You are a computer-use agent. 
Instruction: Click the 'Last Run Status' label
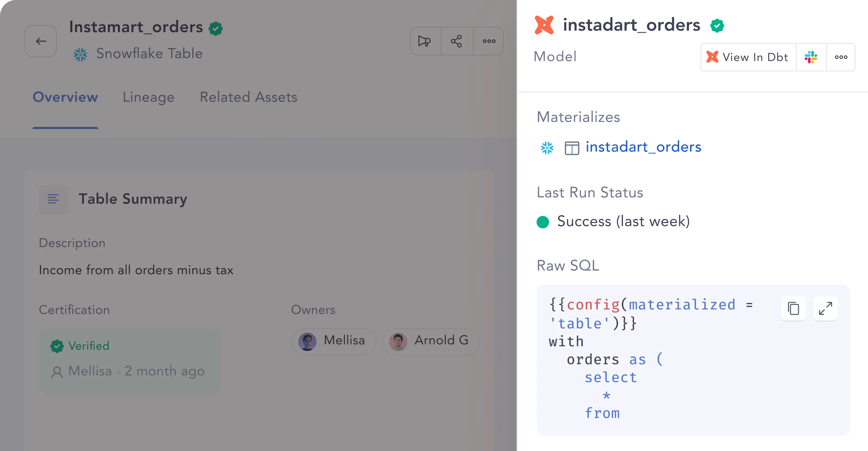[x=590, y=192]
